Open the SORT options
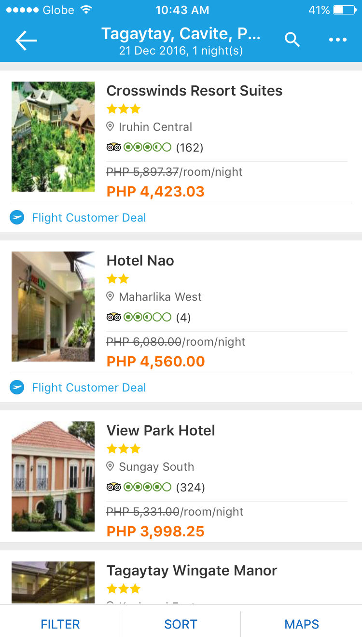Screen dimensions: 362x644 [181, 624]
